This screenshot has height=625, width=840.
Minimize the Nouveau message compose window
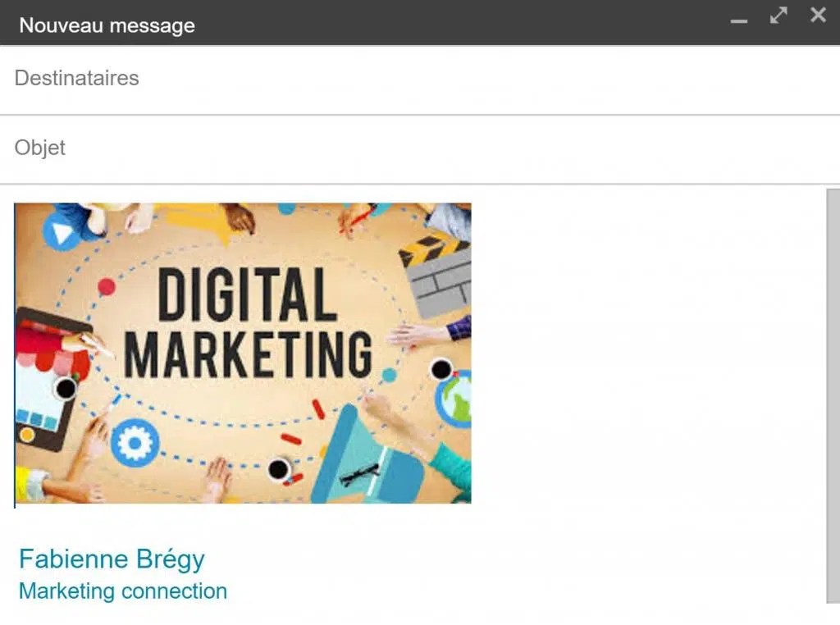coord(739,20)
